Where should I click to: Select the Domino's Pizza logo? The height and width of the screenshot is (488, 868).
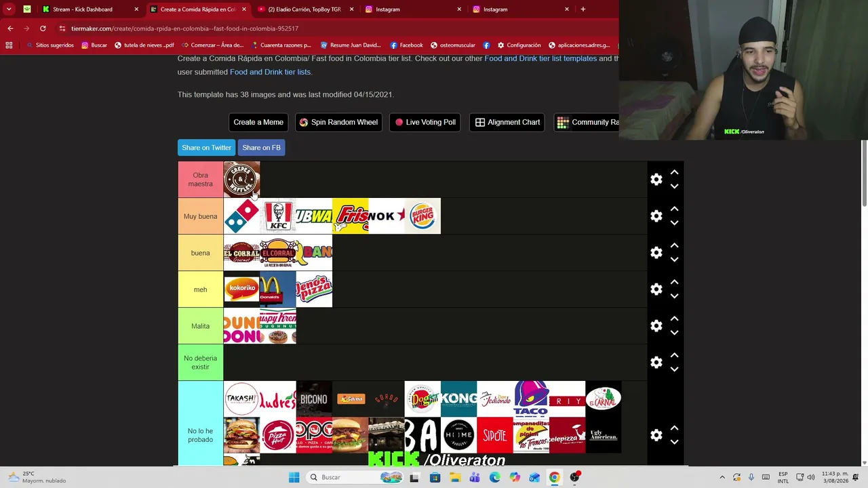coord(241,216)
